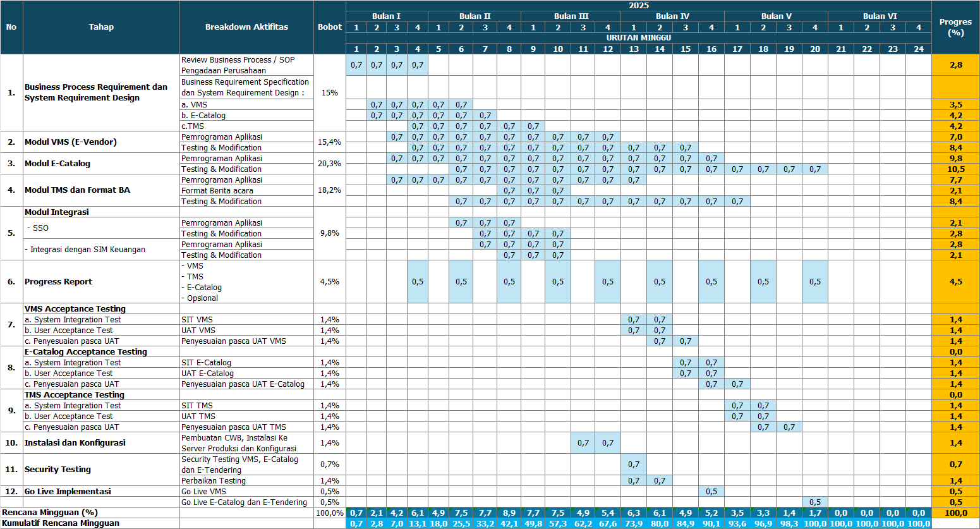The width and height of the screenshot is (980, 529).
Task: Select the Progress Report stage cell
Action: (101, 282)
